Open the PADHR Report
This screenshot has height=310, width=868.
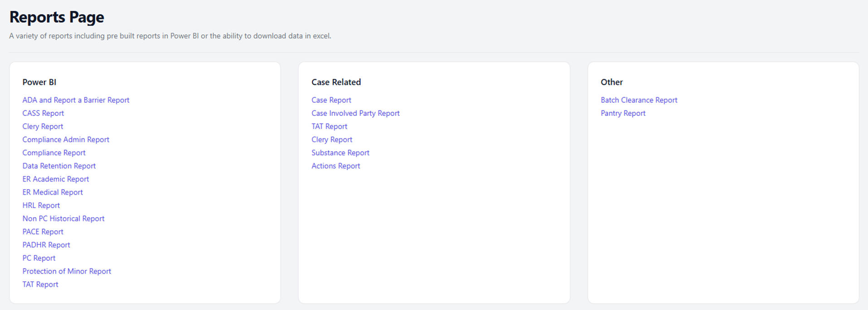pos(46,244)
